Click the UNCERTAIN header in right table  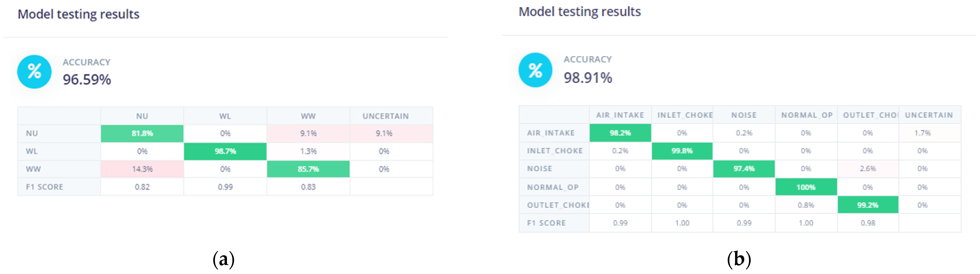tap(929, 115)
